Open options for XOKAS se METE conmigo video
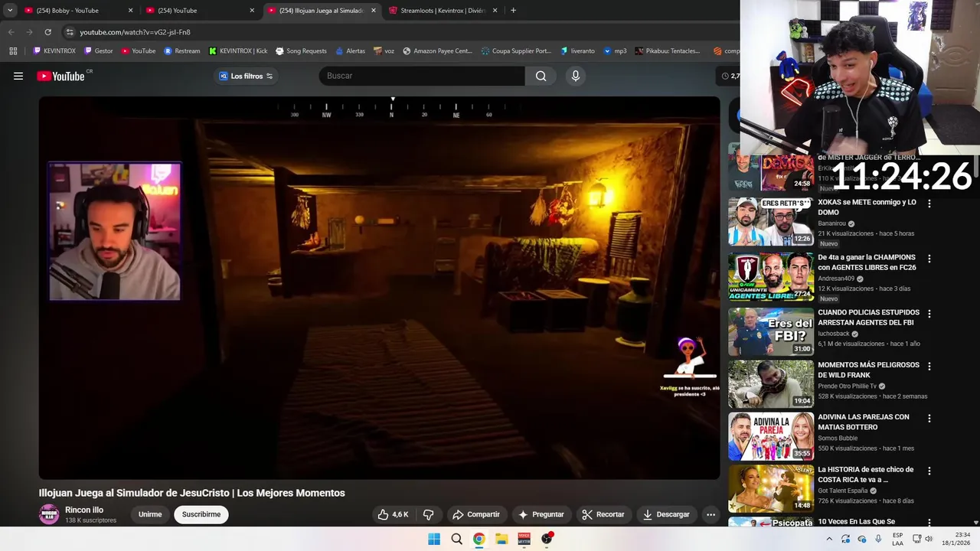 [929, 204]
